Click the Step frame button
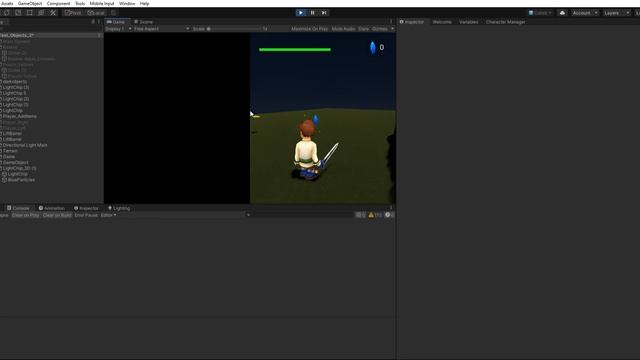 [324, 13]
